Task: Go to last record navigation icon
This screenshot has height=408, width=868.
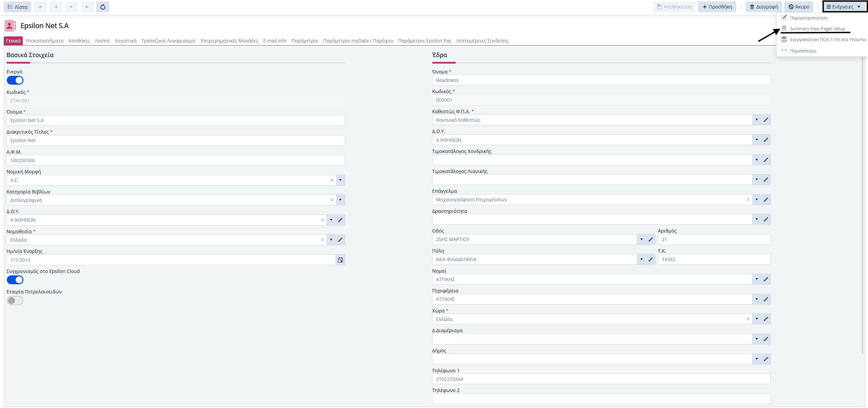Action: coord(87,7)
